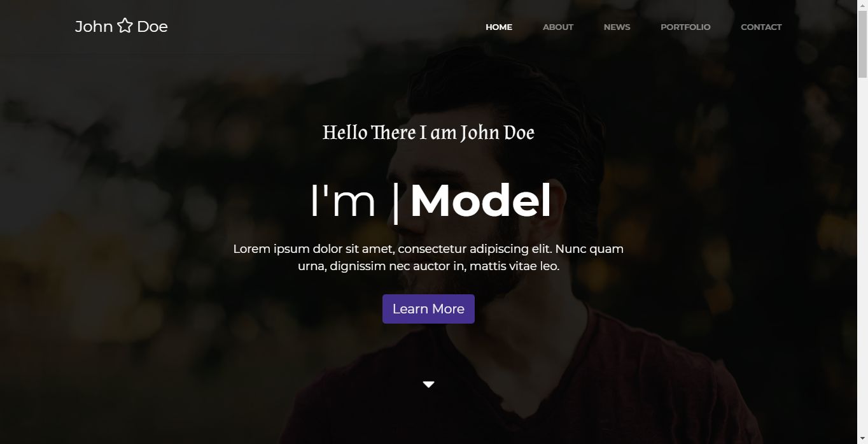The height and width of the screenshot is (444, 868).
Task: Open the CONTACT page link
Action: (x=761, y=27)
